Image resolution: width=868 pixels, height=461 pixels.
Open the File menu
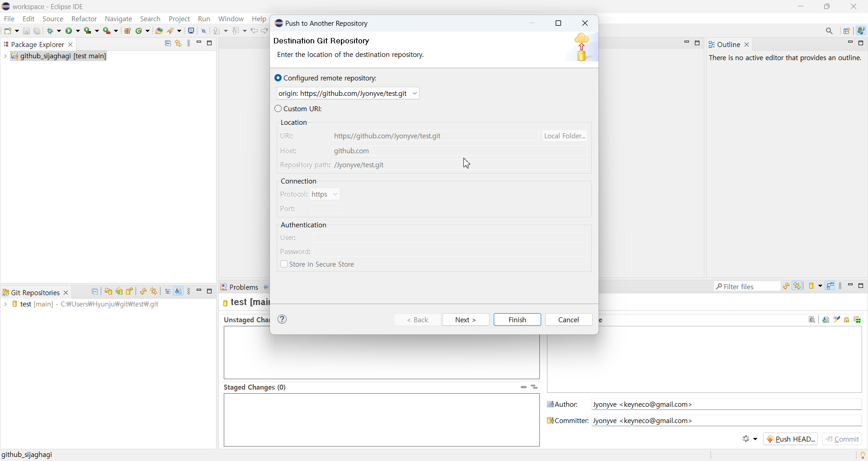[x=9, y=19]
